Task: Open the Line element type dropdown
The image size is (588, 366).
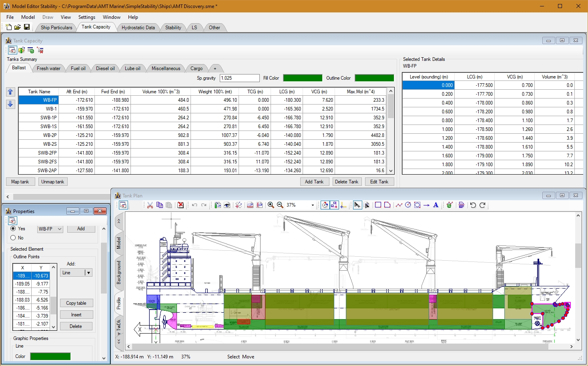Action: click(x=88, y=273)
